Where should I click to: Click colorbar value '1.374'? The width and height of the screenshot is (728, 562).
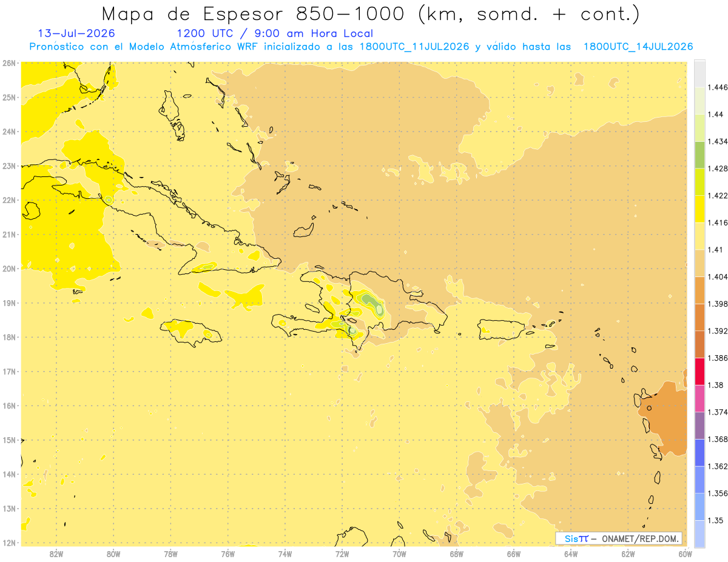718,412
